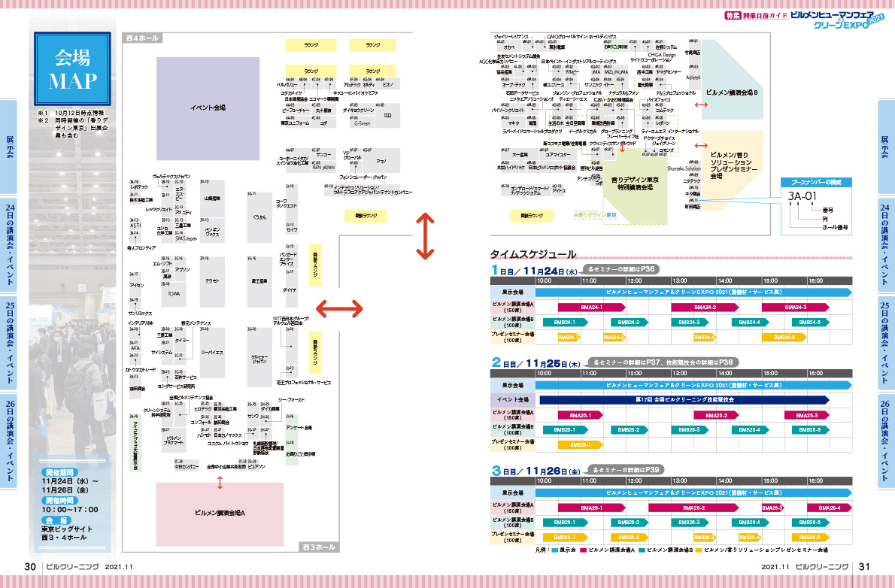Select the BMS26-5 seminar block
The width and height of the screenshot is (895, 588).
pos(810,537)
